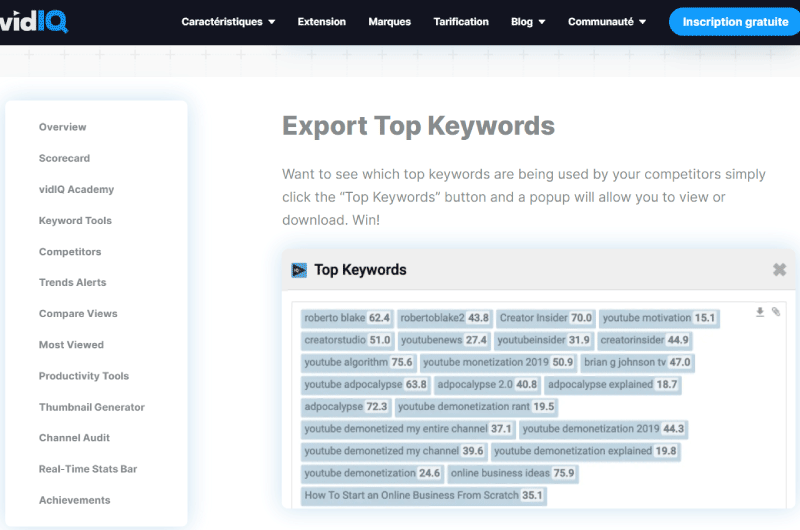Viewport: 800px width, 530px height.
Task: Open Keyword Tools sidebar link
Action: click(x=75, y=220)
